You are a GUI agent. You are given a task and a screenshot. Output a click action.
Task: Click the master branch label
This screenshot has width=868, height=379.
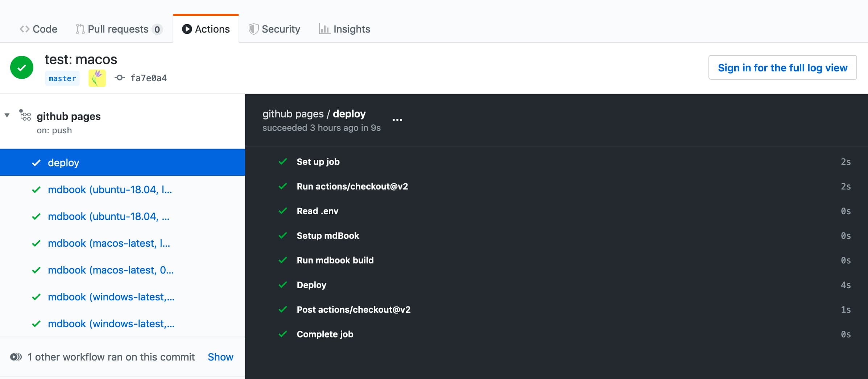(62, 78)
